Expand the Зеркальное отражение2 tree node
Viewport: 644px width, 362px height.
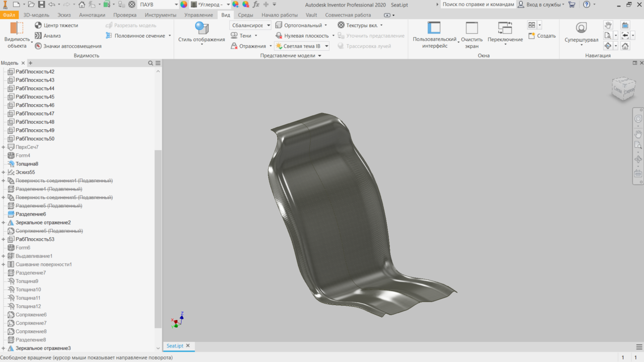(x=4, y=223)
